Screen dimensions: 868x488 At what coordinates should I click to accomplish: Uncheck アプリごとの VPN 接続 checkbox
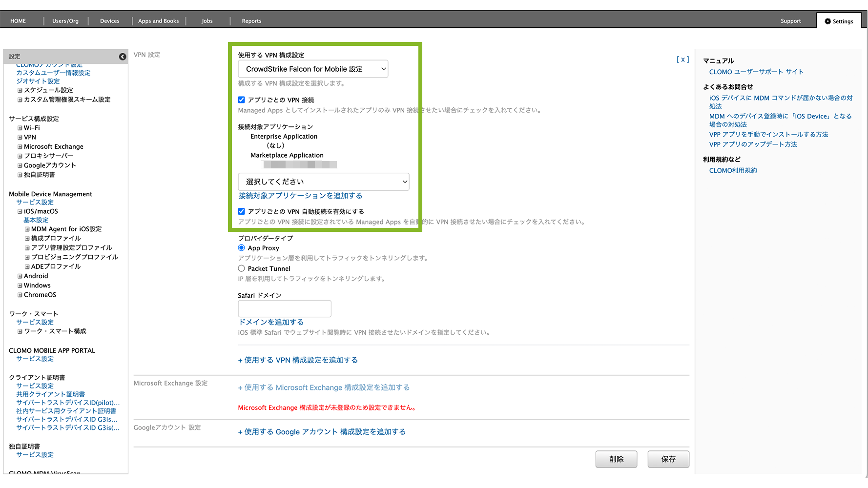[241, 100]
